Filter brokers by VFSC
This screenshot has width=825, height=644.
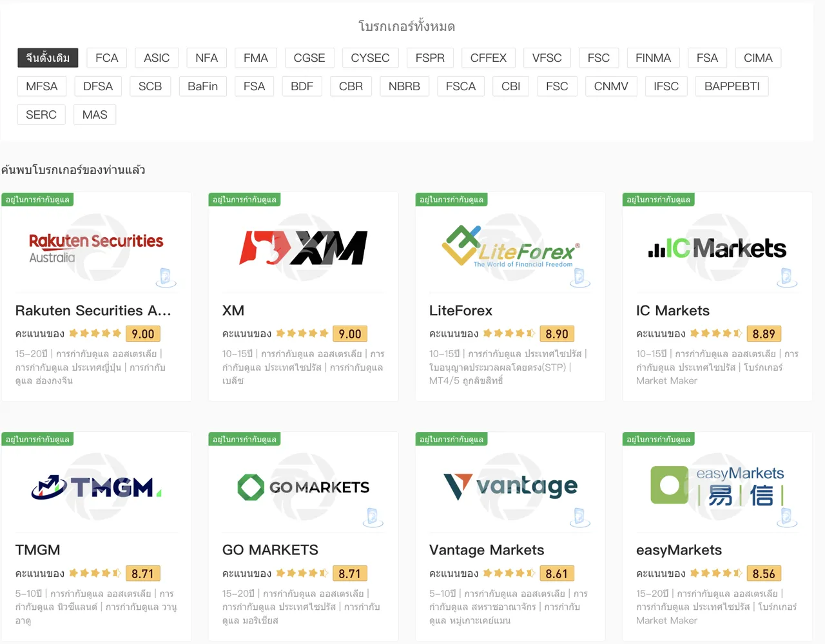547,58
